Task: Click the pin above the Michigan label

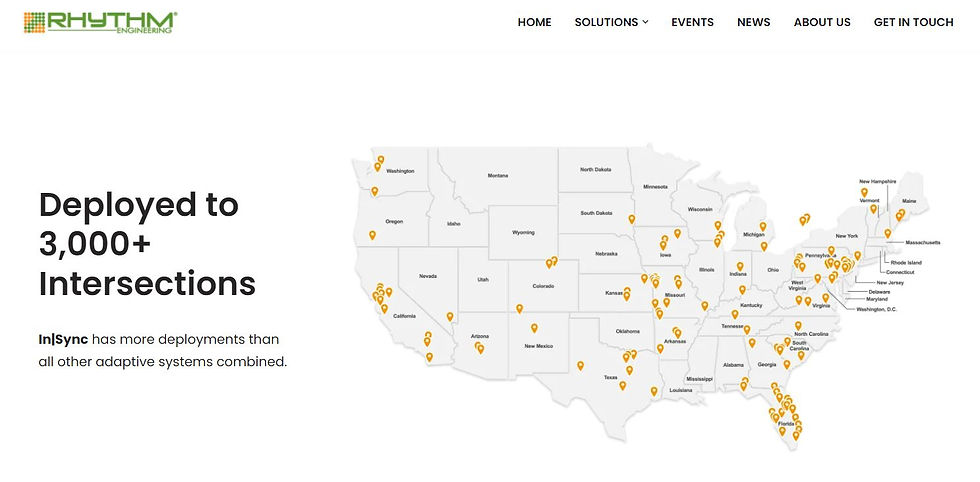Action: tap(763, 226)
